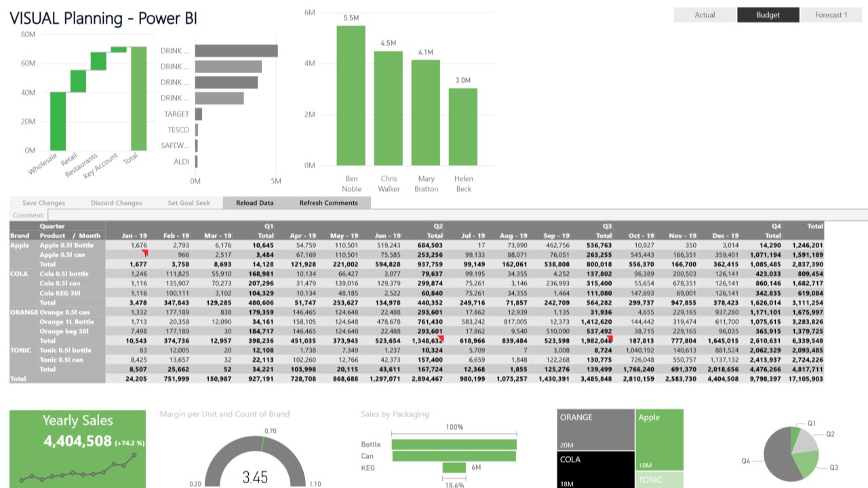Screen dimensions: 868x488
Task: Select the Orange 1L Bottle row label
Action: click(66, 321)
